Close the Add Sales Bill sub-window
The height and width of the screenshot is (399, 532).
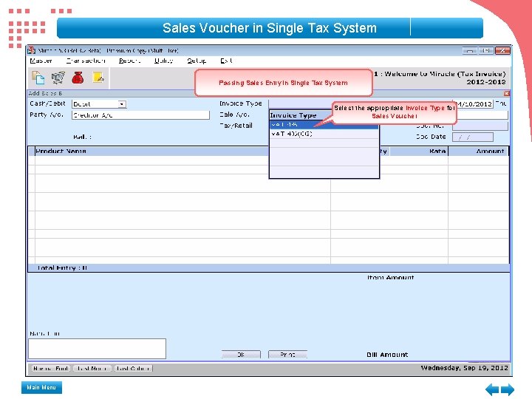(507, 93)
